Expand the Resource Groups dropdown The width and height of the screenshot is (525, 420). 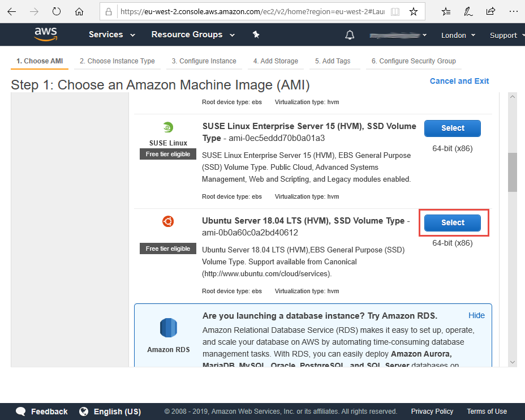[x=193, y=35]
